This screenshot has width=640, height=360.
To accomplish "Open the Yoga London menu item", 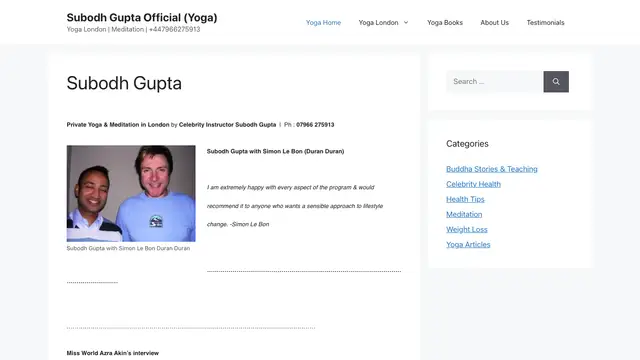I will [378, 22].
